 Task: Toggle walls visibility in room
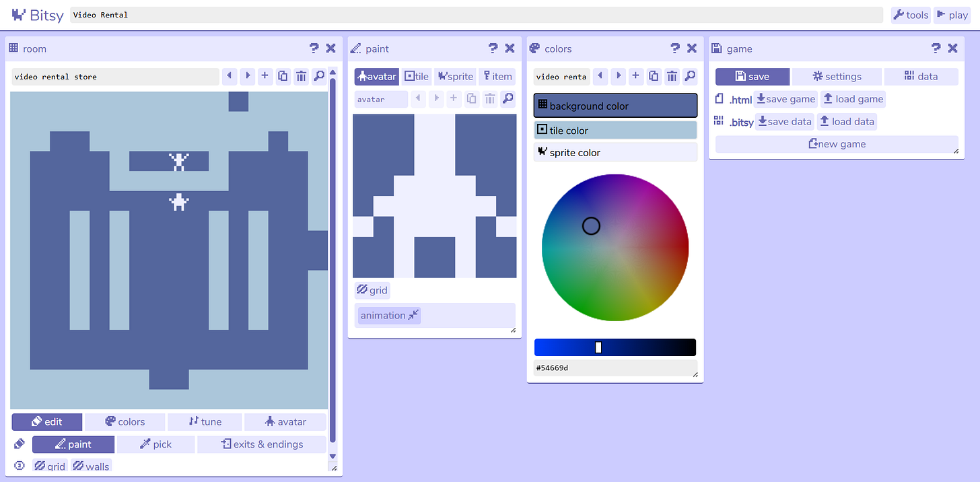click(91, 466)
